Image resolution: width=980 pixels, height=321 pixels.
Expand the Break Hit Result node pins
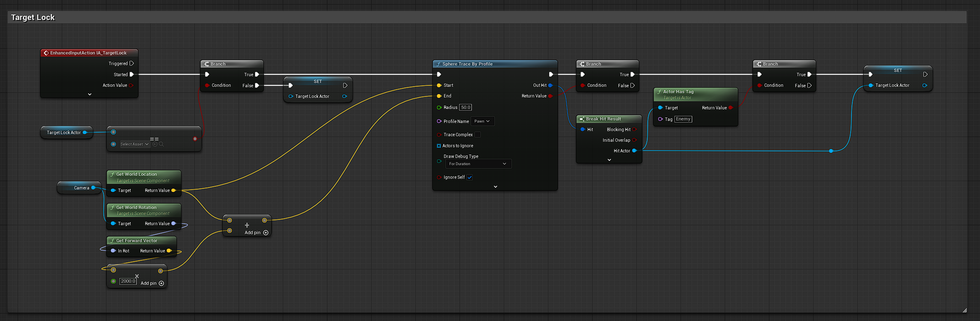pos(609,160)
